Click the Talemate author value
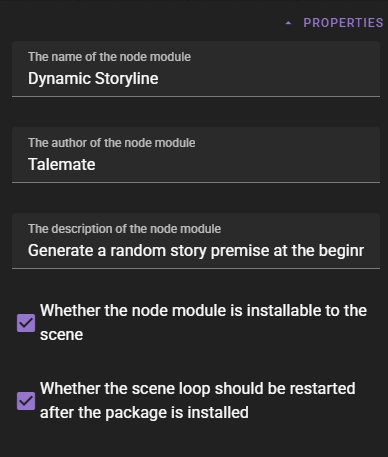Viewport: 388px width, 457px height. pyautogui.click(x=62, y=164)
